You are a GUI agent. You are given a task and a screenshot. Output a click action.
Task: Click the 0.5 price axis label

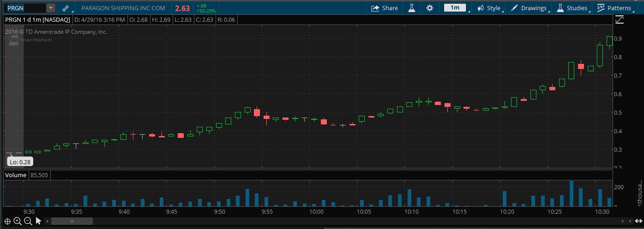click(x=618, y=112)
